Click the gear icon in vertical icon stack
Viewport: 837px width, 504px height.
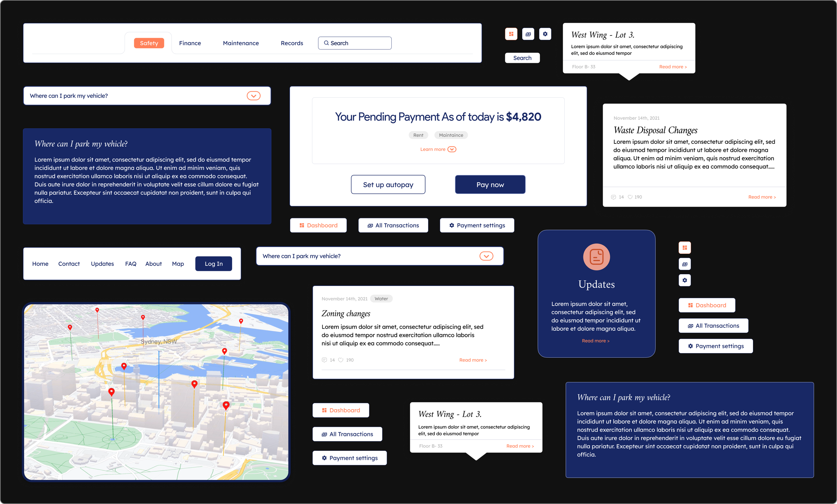coord(684,280)
